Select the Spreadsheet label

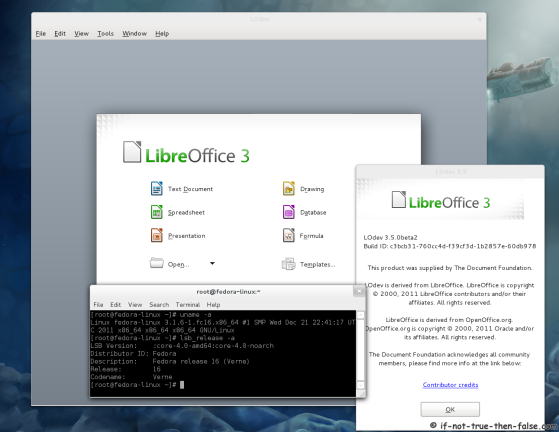(186, 212)
